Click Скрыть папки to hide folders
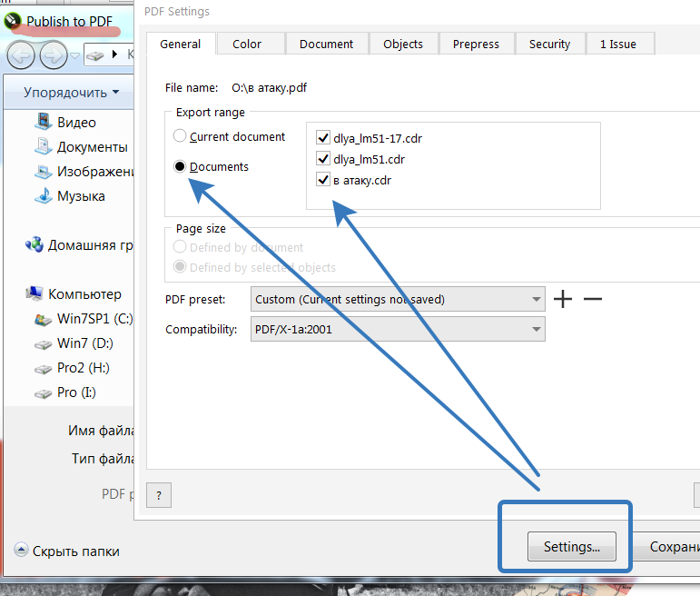 [x=67, y=551]
